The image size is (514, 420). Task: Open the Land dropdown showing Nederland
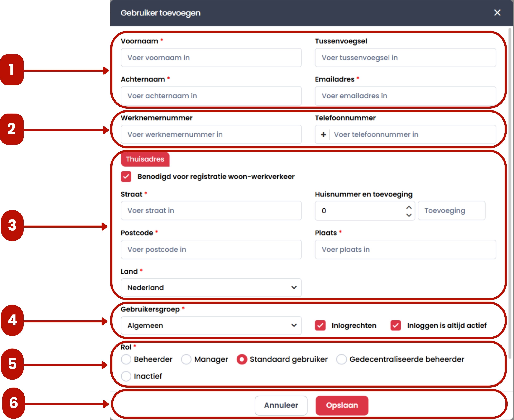tap(211, 288)
